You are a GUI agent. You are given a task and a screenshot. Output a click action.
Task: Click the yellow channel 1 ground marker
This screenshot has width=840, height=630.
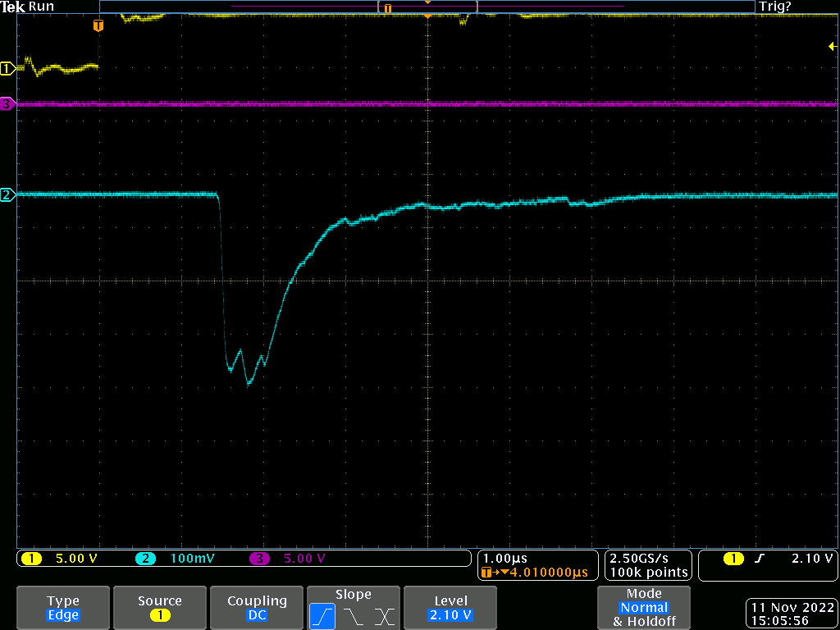[7, 69]
